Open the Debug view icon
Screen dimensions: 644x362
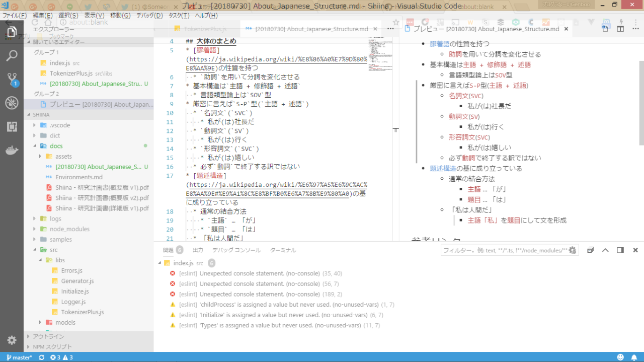coord(12,103)
